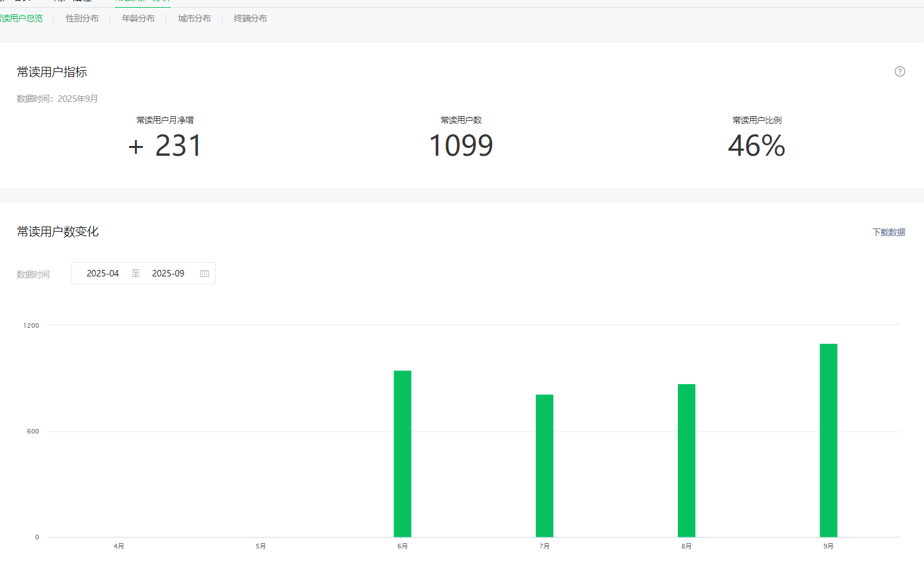The image size is (924, 573).
Task: Click the 8月 axis label
Action: [686, 546]
